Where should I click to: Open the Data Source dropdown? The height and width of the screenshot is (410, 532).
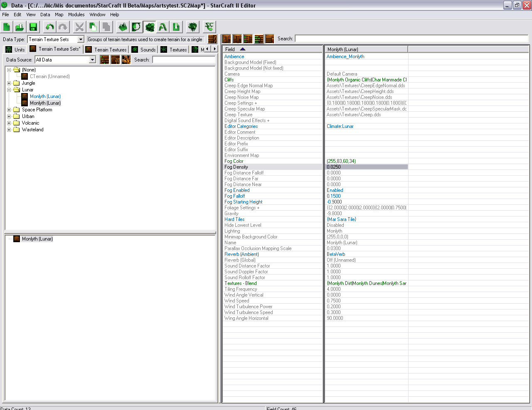pos(66,60)
